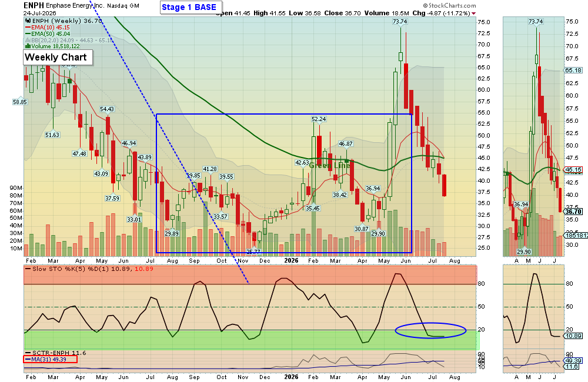Click the 52.24 high price label
588x382 pixels.
coord(319,119)
